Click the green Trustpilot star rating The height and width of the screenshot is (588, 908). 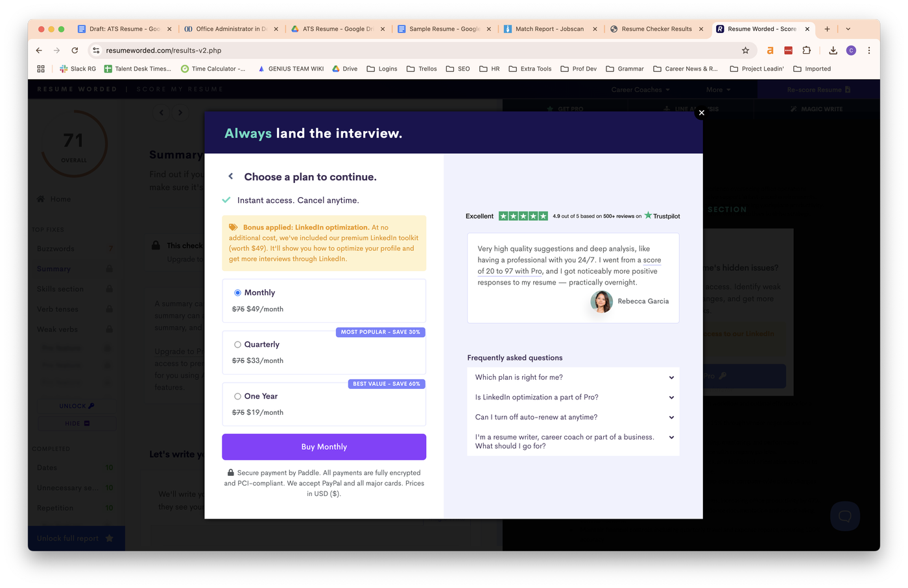coord(523,216)
